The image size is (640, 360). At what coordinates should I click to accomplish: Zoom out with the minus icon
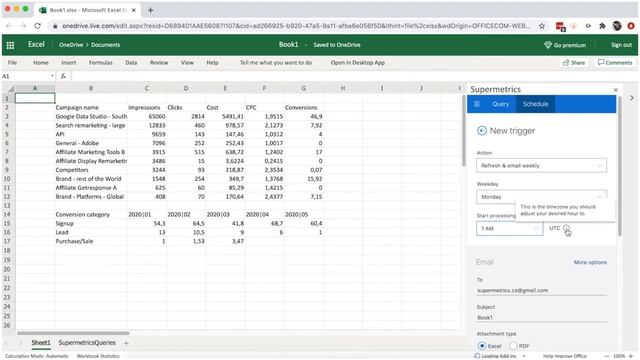(606, 356)
